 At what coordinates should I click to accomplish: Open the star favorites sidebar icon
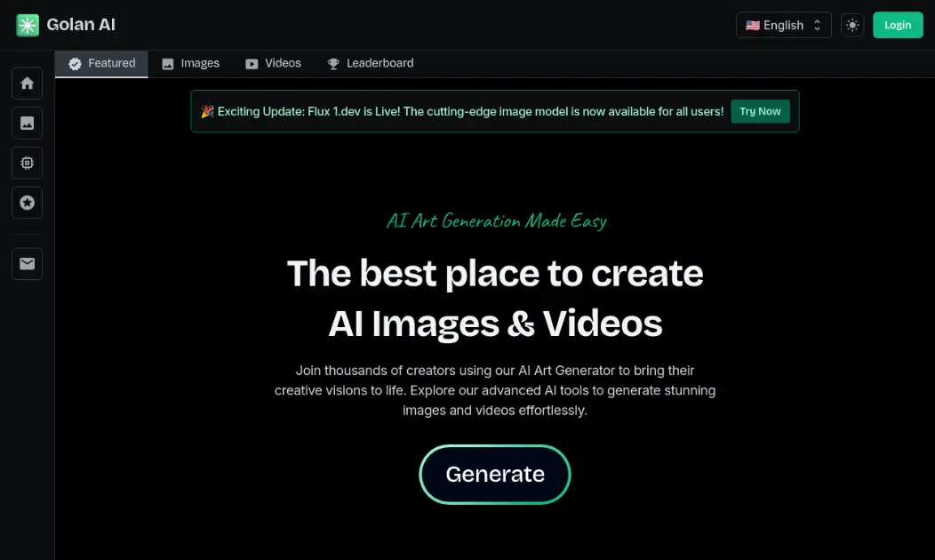point(27,203)
